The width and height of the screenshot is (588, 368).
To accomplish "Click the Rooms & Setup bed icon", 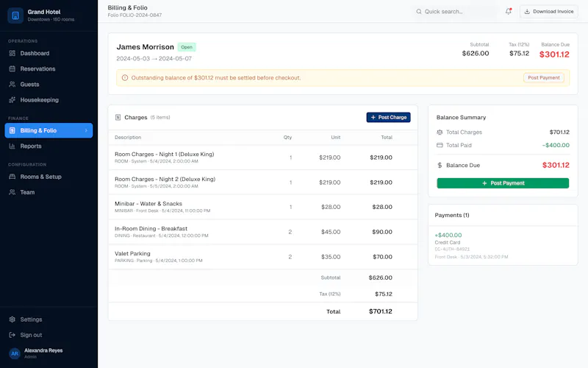I will click(x=12, y=177).
